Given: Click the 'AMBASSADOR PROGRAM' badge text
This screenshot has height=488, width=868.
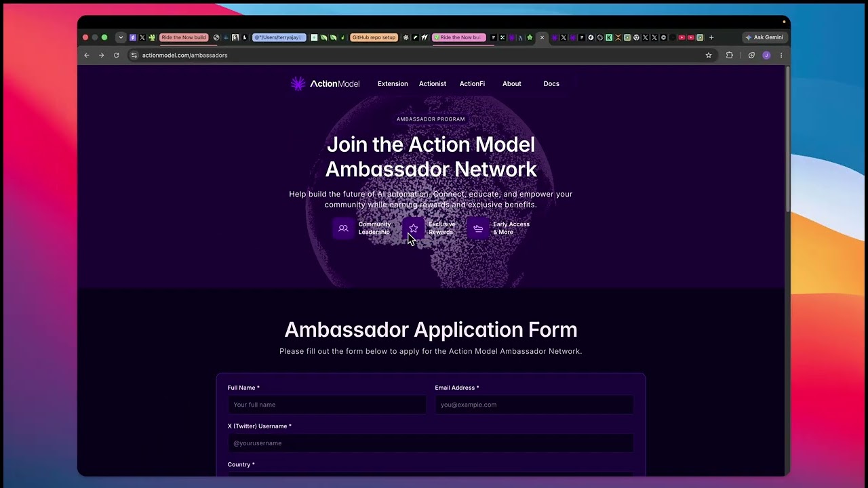Looking at the screenshot, I should [431, 119].
